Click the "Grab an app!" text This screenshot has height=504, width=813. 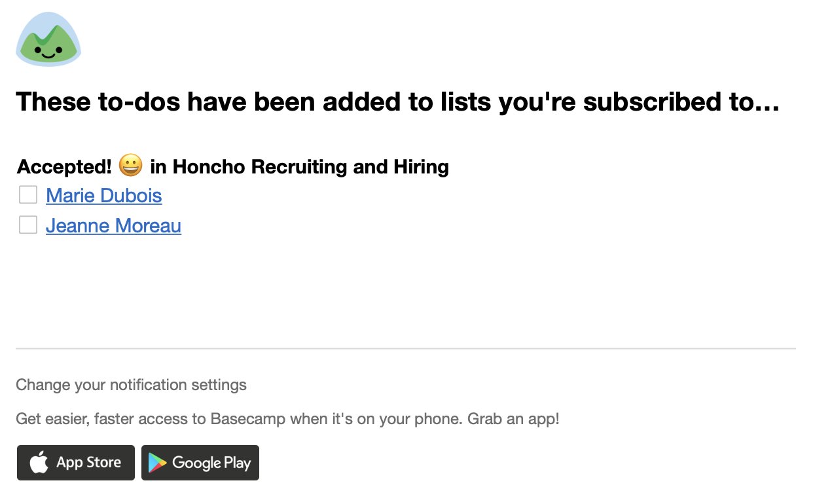coord(513,419)
